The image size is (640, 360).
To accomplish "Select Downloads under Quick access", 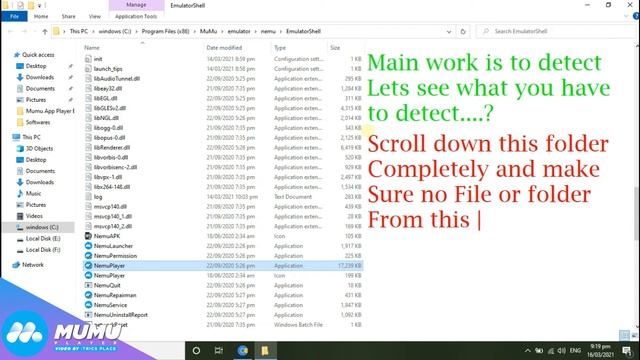I will point(40,77).
